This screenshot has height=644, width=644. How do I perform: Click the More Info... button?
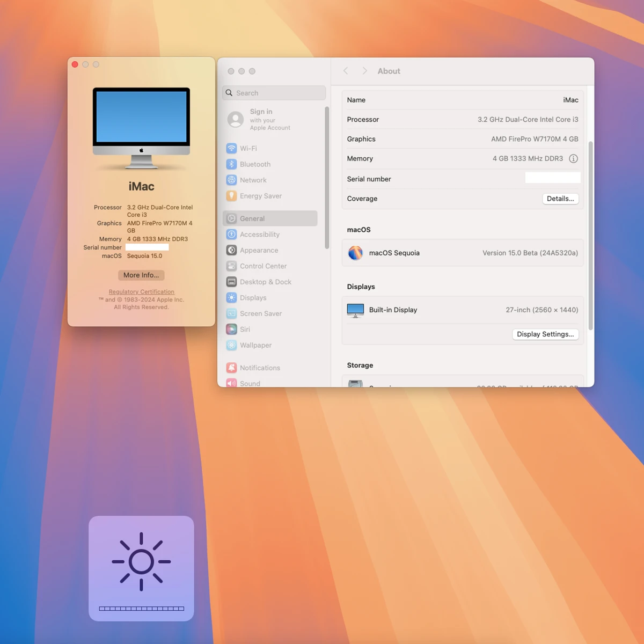[x=141, y=275]
